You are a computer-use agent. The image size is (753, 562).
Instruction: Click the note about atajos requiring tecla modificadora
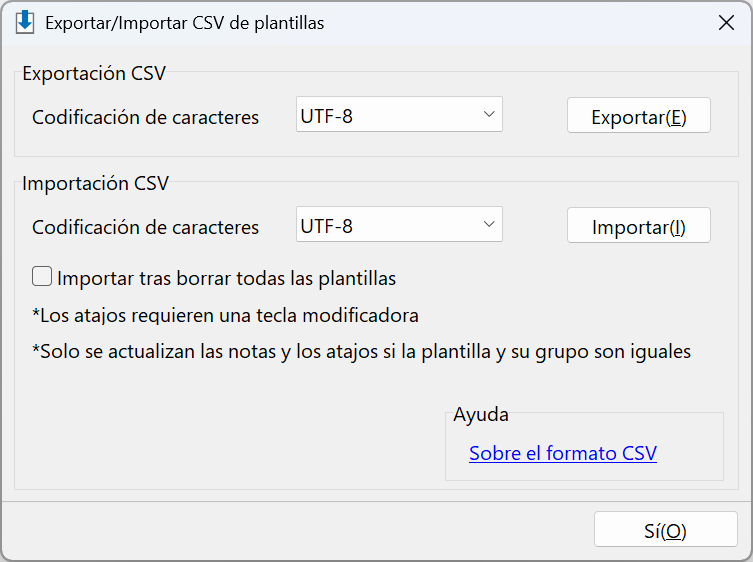click(x=225, y=316)
